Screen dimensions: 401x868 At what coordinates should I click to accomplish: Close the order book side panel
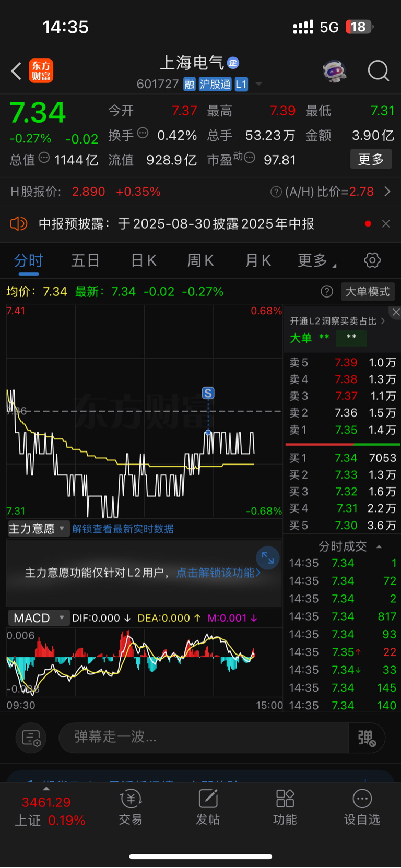396,312
